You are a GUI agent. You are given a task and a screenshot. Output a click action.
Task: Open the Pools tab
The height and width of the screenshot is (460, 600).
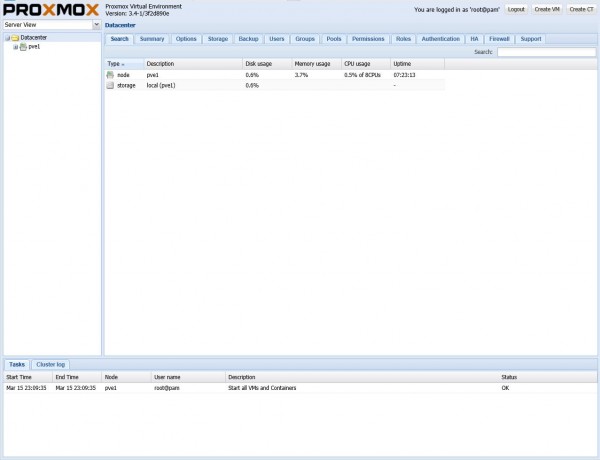point(334,39)
